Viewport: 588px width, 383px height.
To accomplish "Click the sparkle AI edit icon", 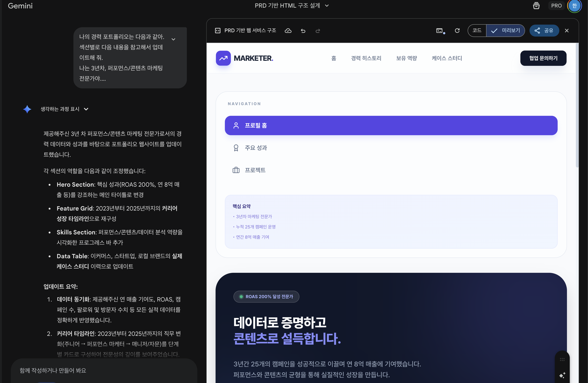I will (562, 375).
